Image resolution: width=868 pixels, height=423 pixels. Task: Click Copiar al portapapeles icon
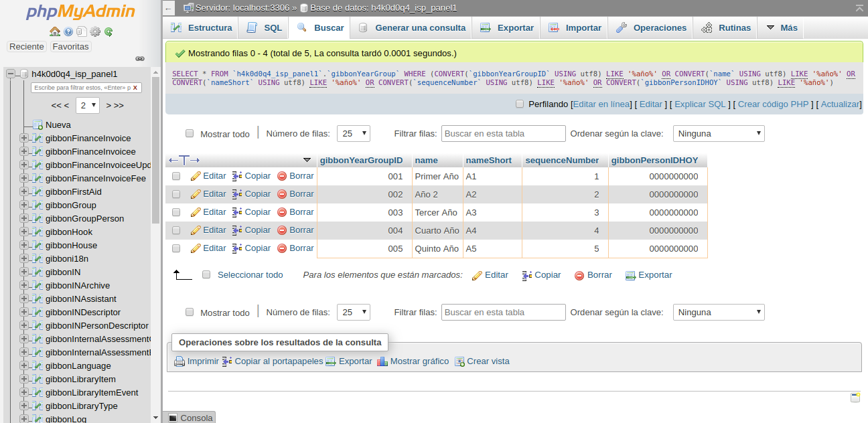click(227, 361)
